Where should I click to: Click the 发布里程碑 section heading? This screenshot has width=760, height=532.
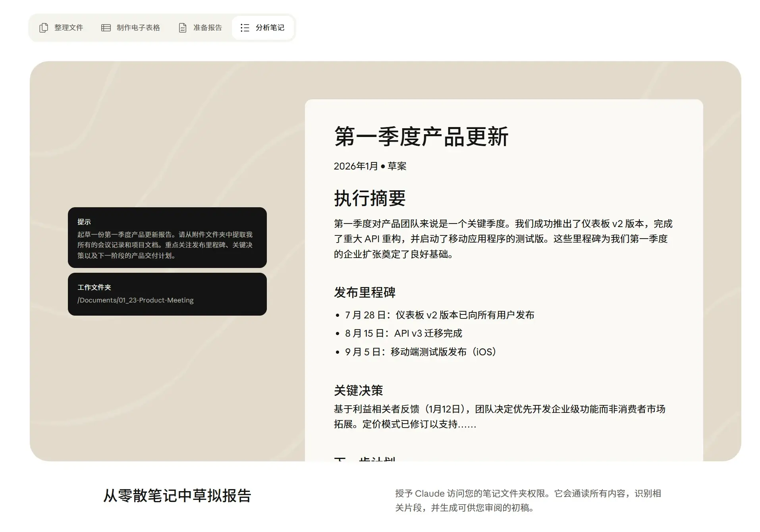click(x=365, y=293)
